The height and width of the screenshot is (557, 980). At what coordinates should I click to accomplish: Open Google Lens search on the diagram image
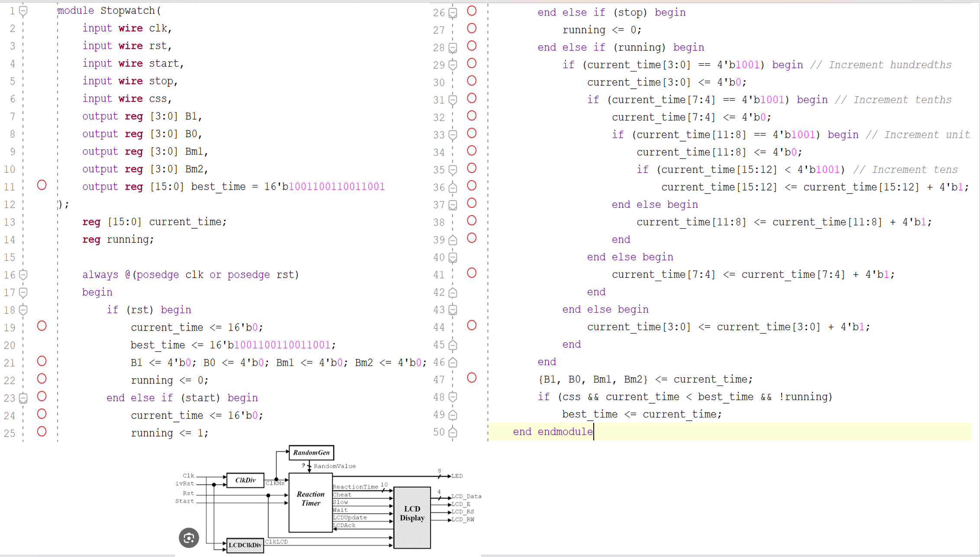pos(188,538)
